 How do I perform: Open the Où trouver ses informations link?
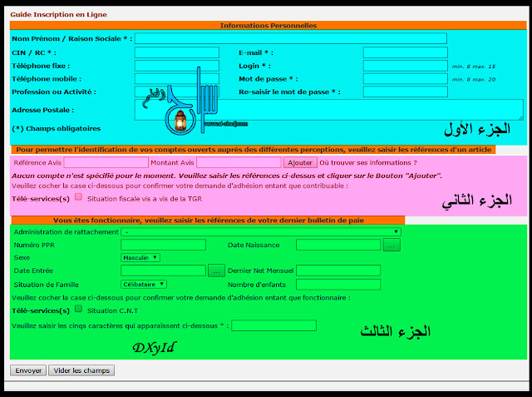pos(368,162)
